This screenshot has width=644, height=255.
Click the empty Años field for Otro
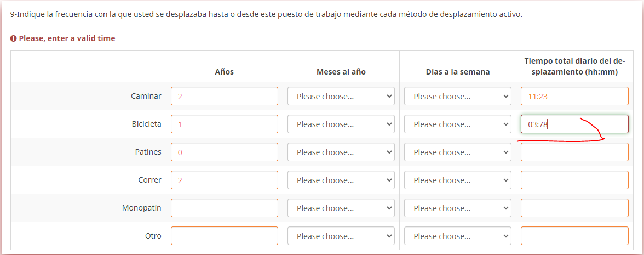pyautogui.click(x=224, y=236)
